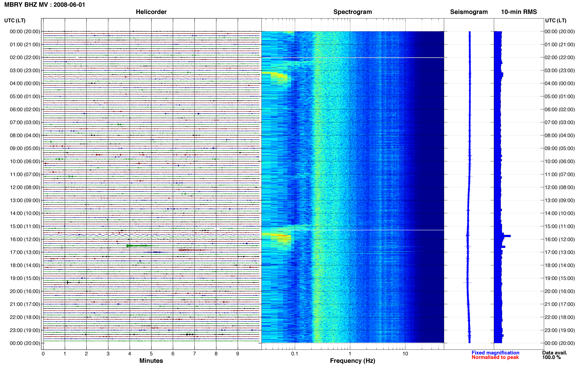Click the tallest RMS bar near 15:45
This screenshot has height=368, width=588.
coord(502,236)
